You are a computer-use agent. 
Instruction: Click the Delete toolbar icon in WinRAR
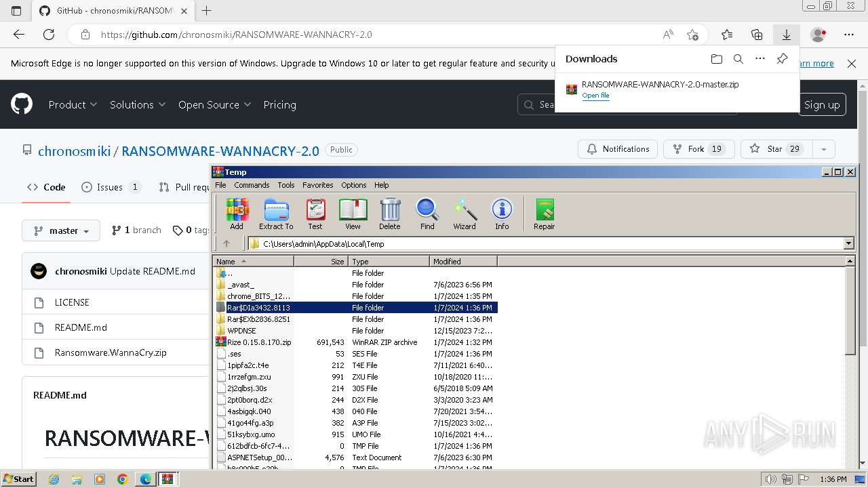click(x=390, y=213)
